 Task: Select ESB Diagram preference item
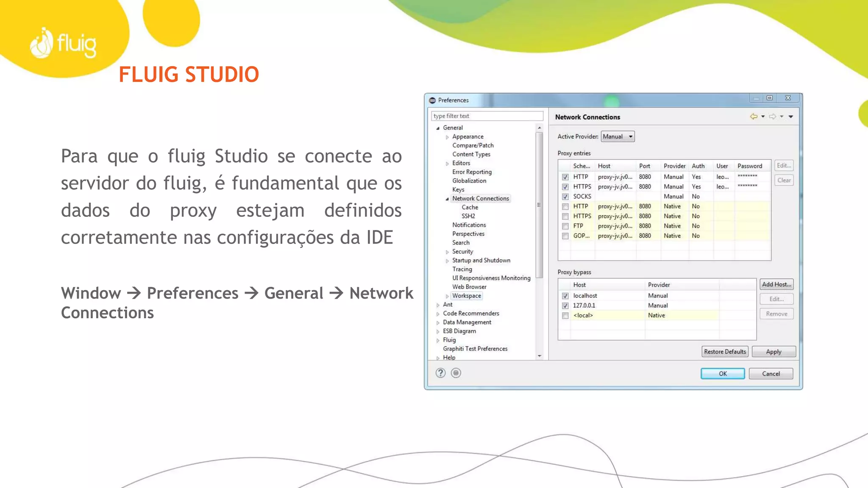point(459,331)
